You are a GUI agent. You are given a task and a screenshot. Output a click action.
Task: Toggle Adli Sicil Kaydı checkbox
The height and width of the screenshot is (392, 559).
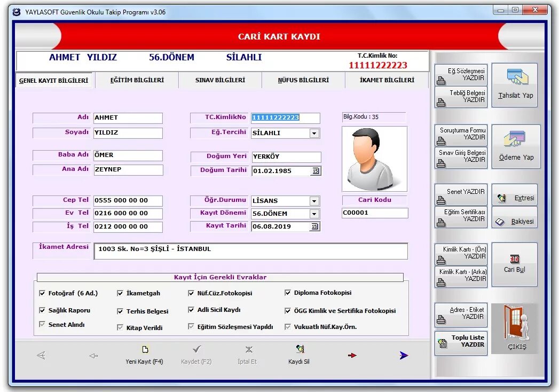[191, 310]
